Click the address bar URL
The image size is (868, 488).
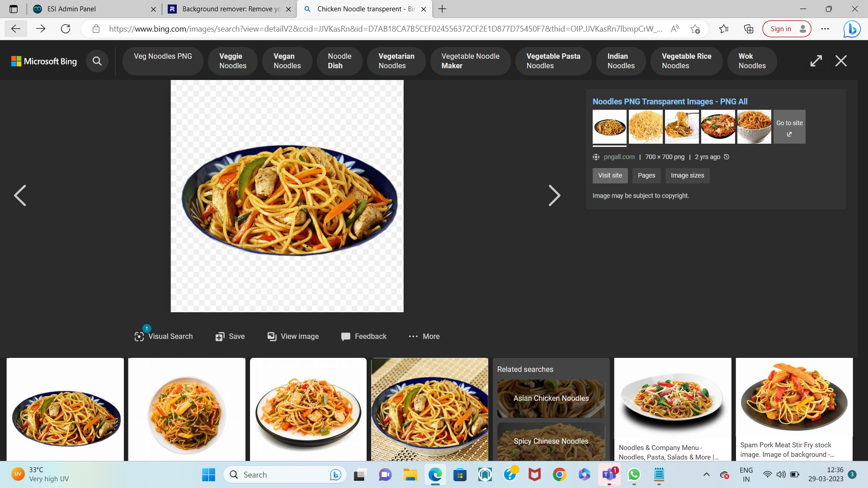pos(386,29)
